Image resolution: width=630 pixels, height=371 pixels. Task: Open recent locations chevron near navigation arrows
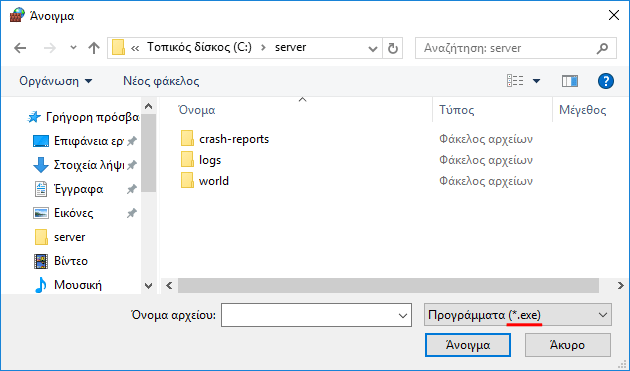tap(73, 48)
